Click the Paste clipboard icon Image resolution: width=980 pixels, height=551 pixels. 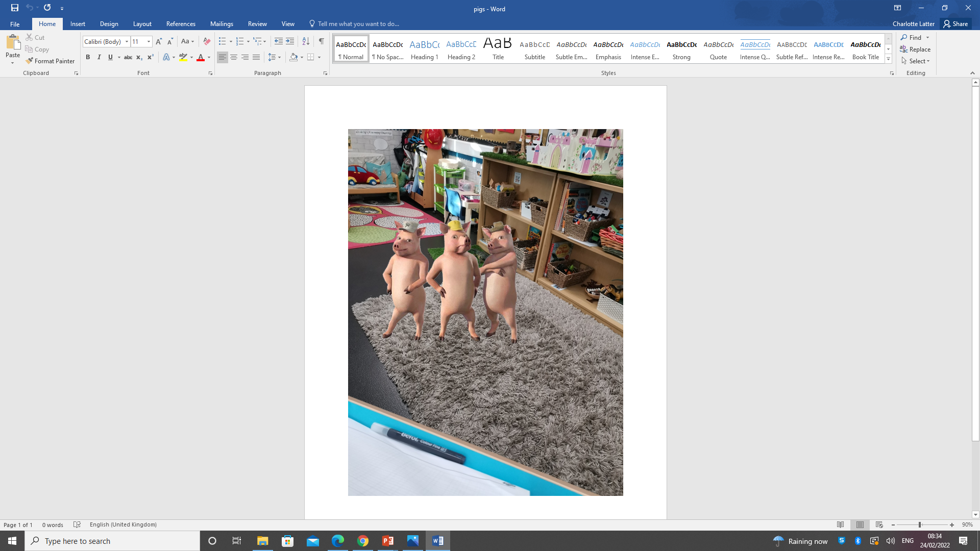click(x=13, y=42)
